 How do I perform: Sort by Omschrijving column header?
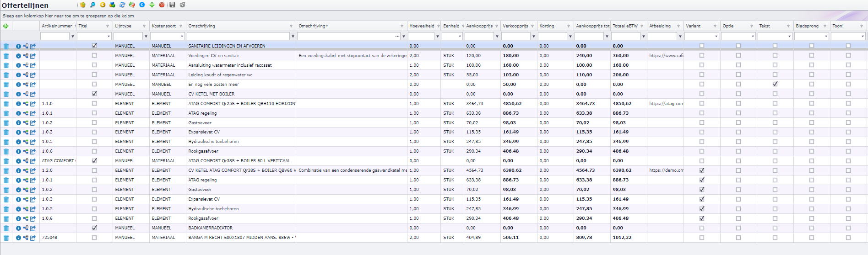click(201, 26)
